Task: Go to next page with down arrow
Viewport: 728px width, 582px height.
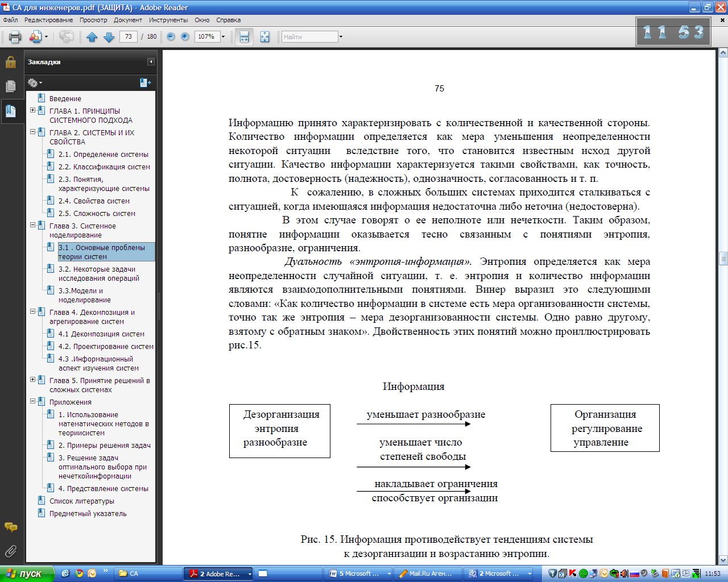Action: (x=109, y=37)
